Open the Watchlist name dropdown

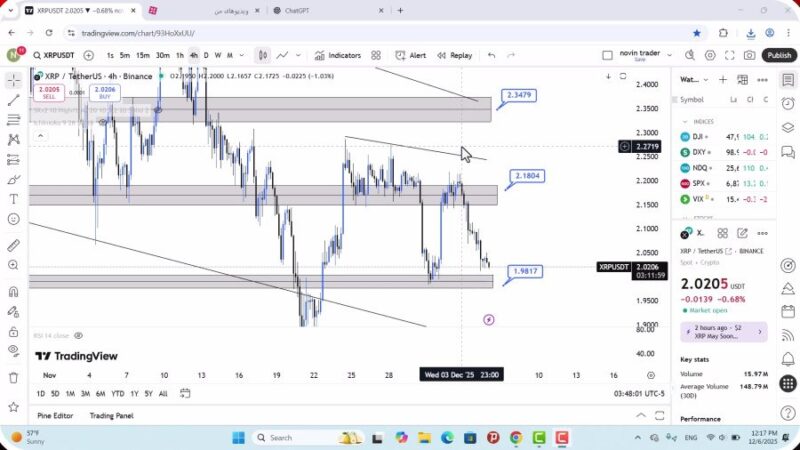[x=692, y=79]
